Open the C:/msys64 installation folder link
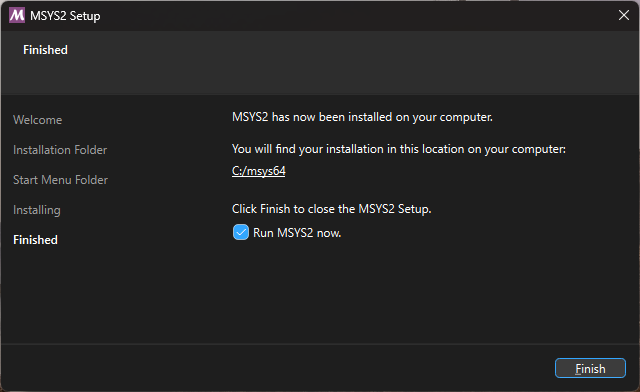This screenshot has height=392, width=640. (258, 171)
